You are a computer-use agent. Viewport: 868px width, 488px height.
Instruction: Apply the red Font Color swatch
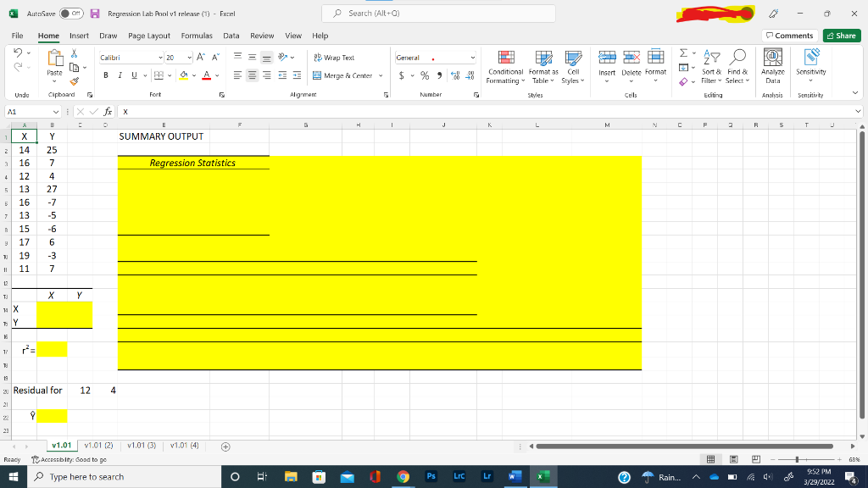[207, 75]
